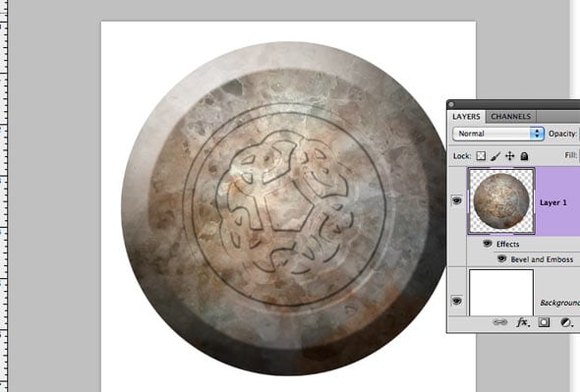Click the Bevel and Emboss effect entry
Screen dimensions: 580x392
[x=542, y=259]
